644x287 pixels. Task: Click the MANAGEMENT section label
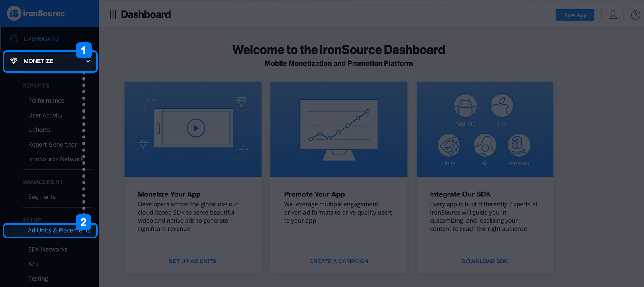(x=42, y=182)
